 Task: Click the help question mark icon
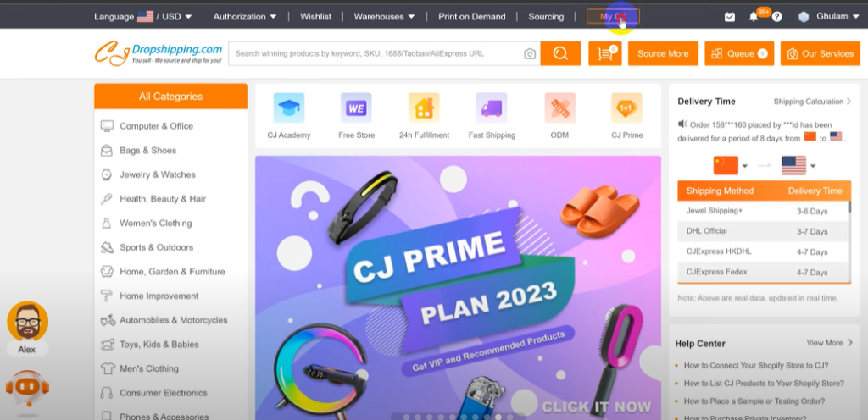pyautogui.click(x=777, y=17)
